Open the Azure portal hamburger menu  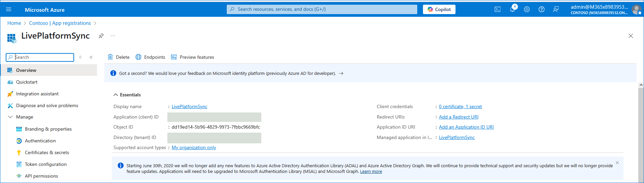[9, 9]
